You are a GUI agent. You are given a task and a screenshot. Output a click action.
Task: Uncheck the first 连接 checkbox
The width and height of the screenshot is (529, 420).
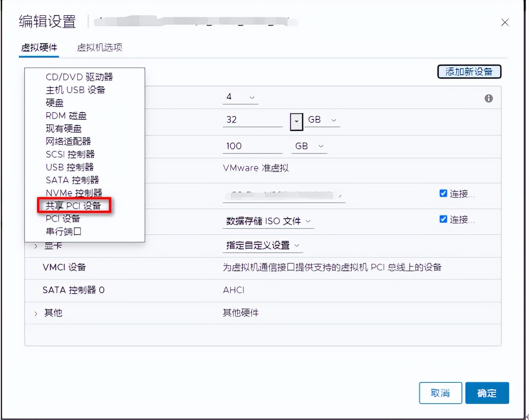click(443, 193)
